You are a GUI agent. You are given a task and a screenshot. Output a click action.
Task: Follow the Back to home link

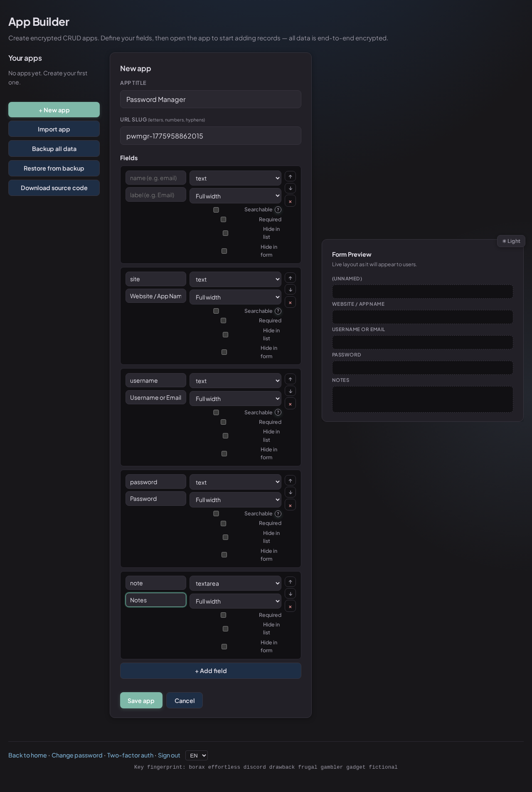(x=27, y=755)
